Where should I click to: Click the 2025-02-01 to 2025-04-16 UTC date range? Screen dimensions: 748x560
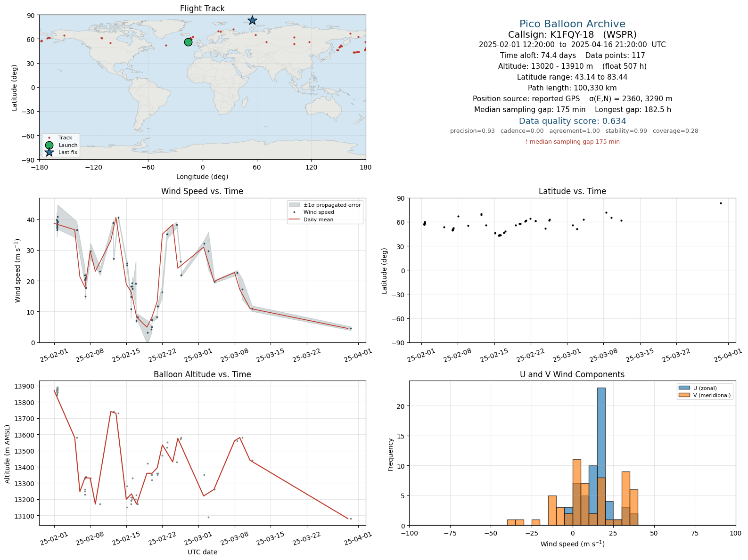click(x=572, y=45)
